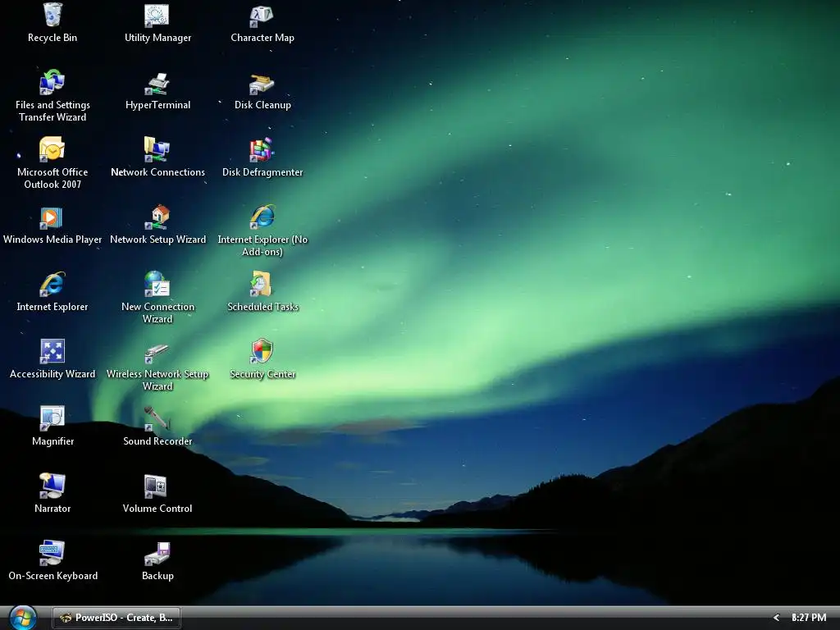Click the Sound Recorder microphone icon
840x630 pixels.
click(157, 418)
